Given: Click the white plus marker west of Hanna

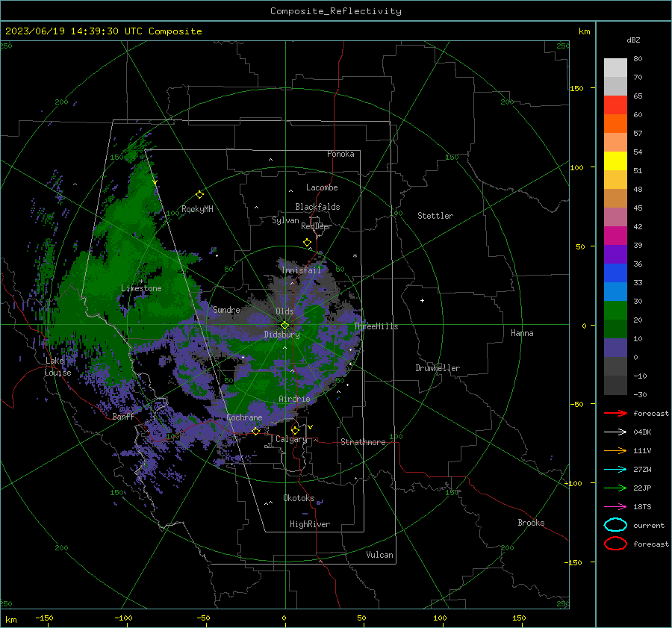Looking at the screenshot, I should [x=422, y=300].
